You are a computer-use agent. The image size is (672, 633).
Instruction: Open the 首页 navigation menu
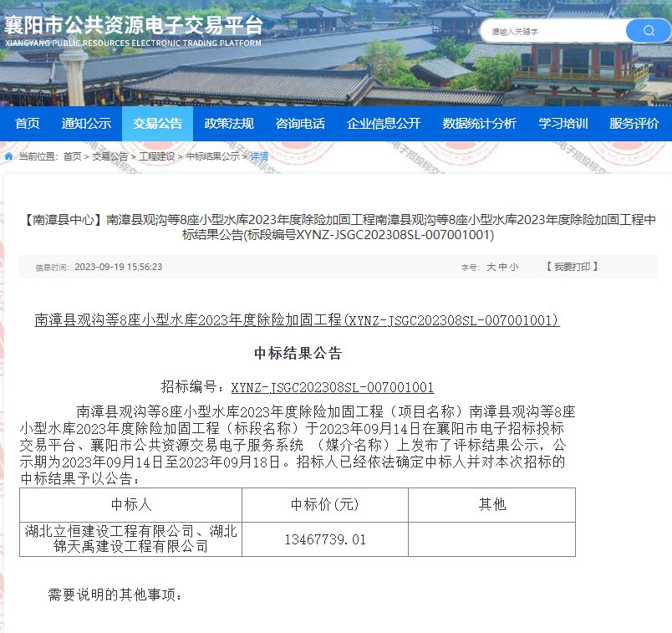point(27,122)
